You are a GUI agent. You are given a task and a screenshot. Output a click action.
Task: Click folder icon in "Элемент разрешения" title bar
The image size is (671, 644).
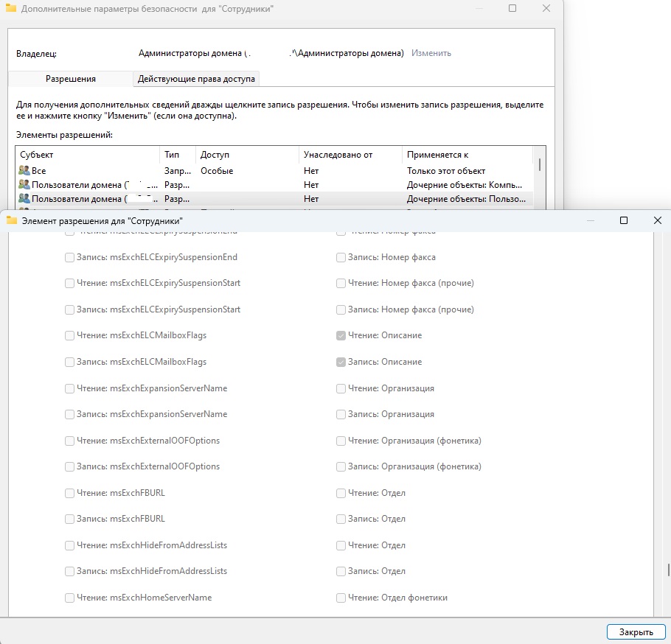click(12, 220)
